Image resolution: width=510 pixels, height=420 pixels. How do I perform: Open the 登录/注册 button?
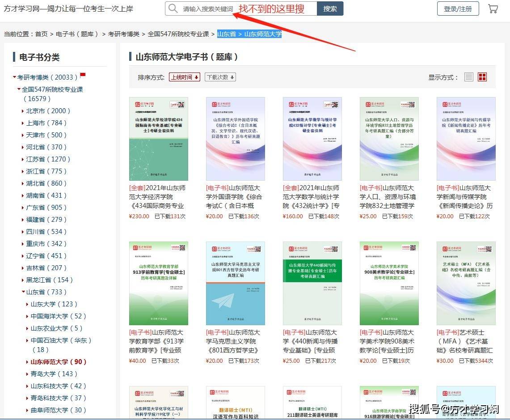click(x=458, y=8)
